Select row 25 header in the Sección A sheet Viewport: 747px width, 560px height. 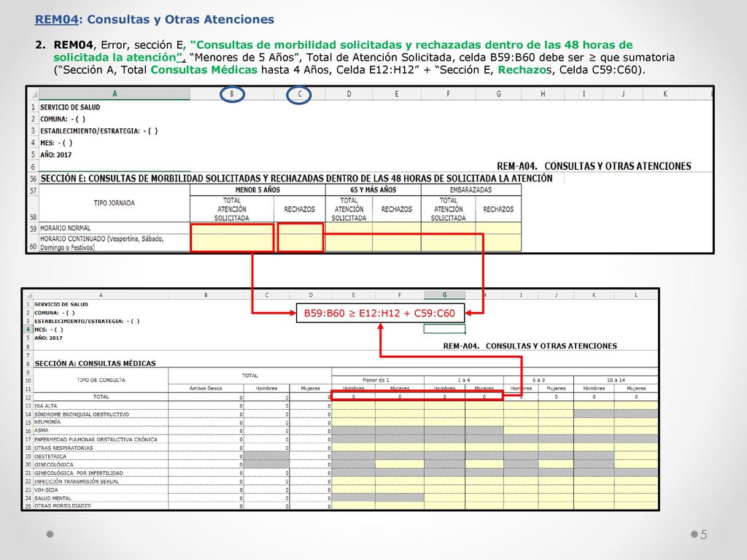coord(28,506)
